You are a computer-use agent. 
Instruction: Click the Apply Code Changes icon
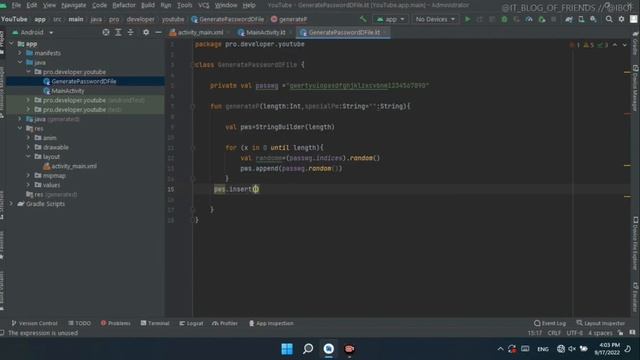(x=492, y=19)
